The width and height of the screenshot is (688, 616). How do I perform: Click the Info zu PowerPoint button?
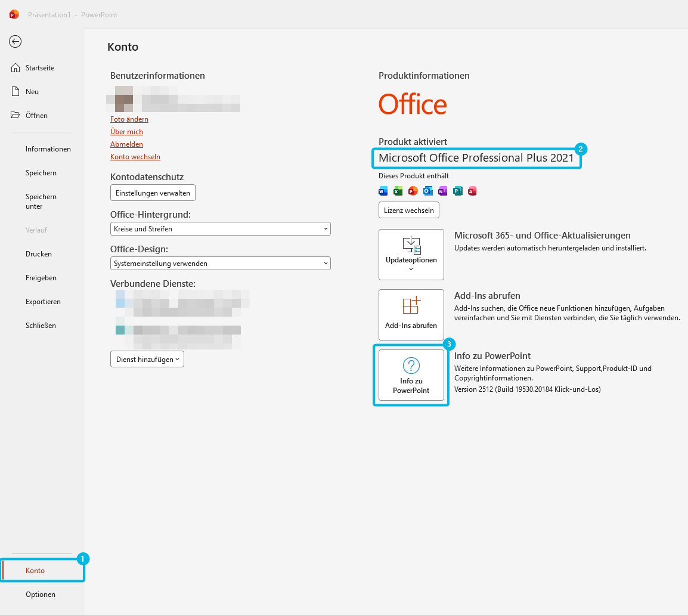(x=411, y=375)
